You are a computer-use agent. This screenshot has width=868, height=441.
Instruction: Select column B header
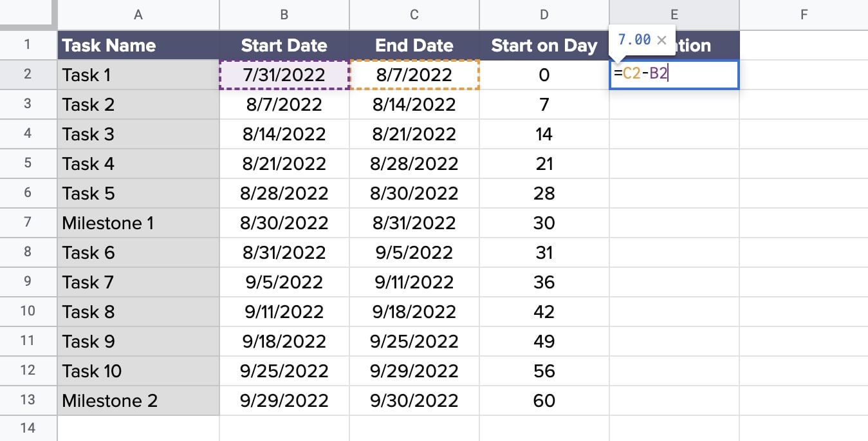(x=284, y=14)
